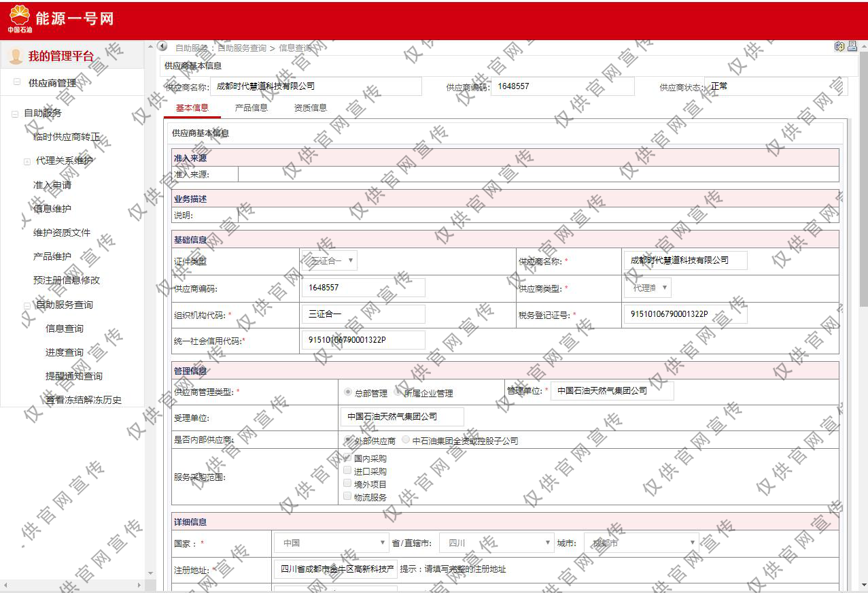Click the main vertical scrollbar on right edge
Viewport: 868px width, 593px height.
click(x=863, y=179)
